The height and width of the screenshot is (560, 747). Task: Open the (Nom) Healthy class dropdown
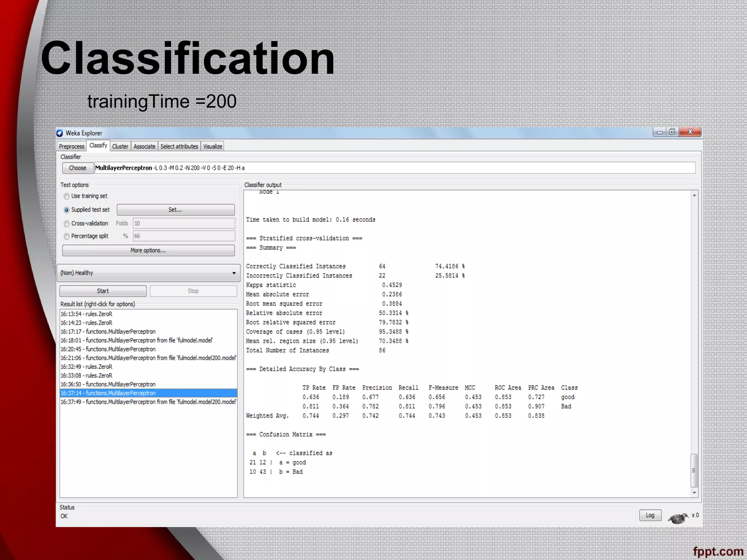click(x=148, y=273)
